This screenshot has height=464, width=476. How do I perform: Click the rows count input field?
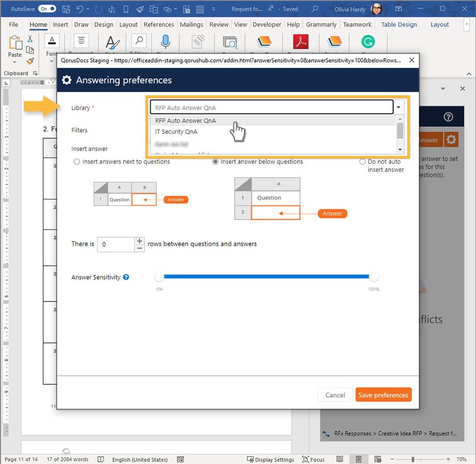(116, 244)
